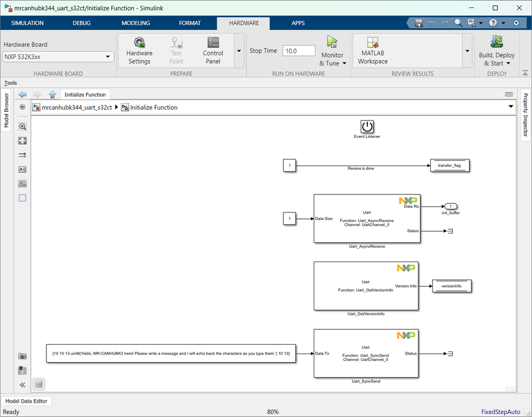Viewport: 532px width, 417px height.
Task: Go up to parent with up arrow
Action: [52, 94]
